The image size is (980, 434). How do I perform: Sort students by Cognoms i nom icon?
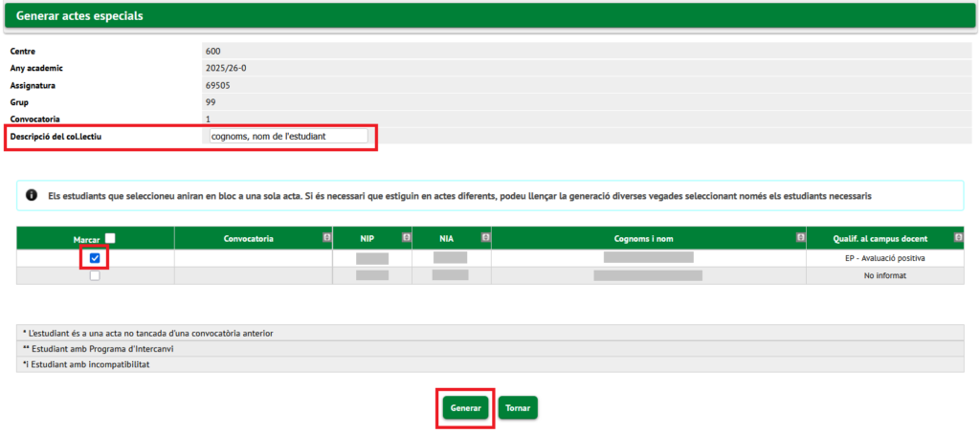point(800,238)
